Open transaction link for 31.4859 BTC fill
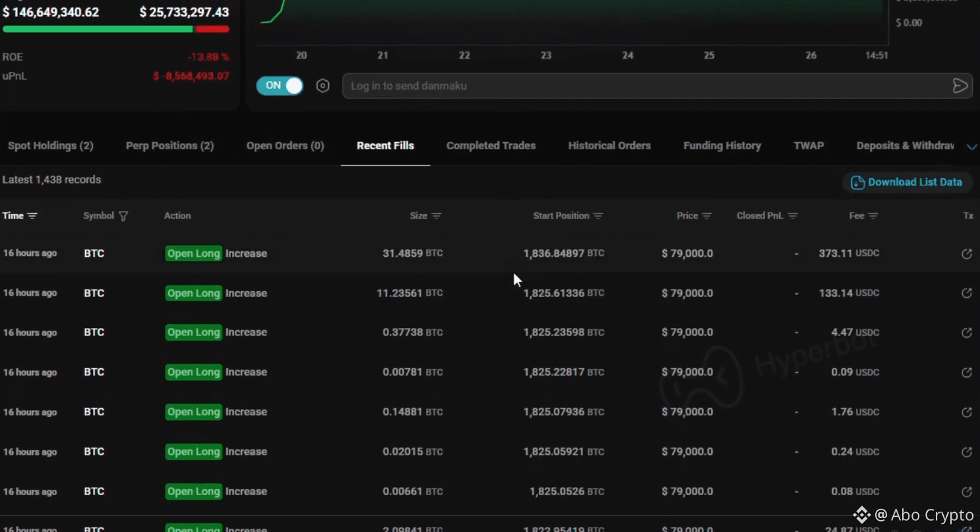The image size is (980, 532). [967, 253]
